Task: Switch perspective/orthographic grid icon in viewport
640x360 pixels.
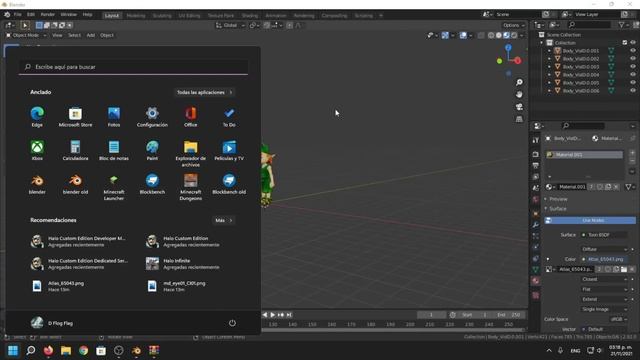Action: (x=519, y=119)
